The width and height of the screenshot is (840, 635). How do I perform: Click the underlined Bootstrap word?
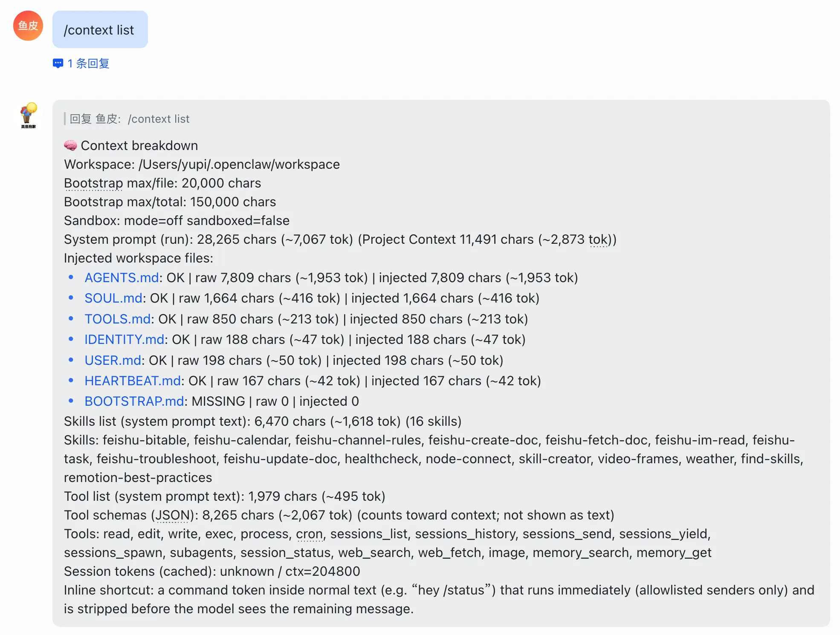pyautogui.click(x=93, y=183)
